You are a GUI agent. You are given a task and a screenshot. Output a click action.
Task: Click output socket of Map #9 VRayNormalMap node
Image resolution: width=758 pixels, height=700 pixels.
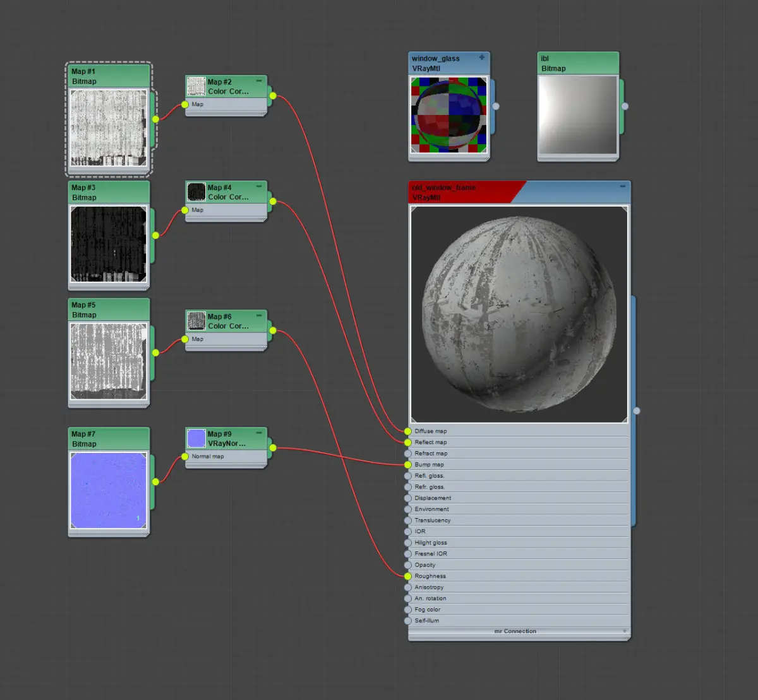click(x=273, y=448)
